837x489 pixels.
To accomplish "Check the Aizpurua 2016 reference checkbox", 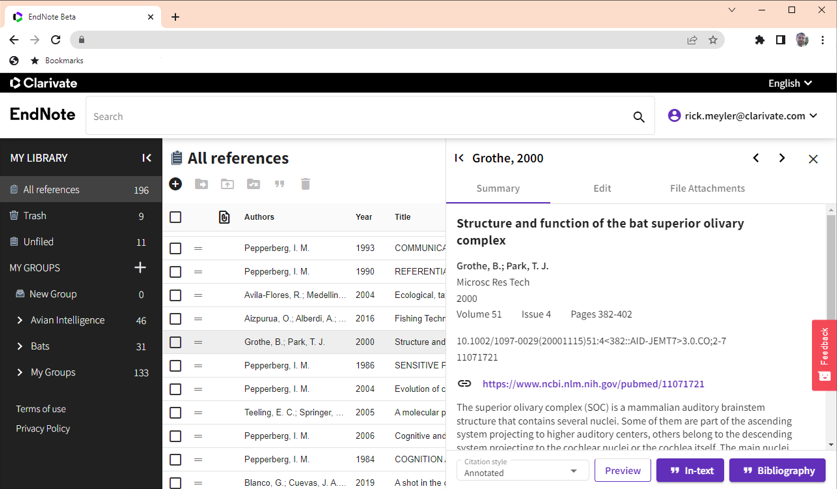I will (x=175, y=319).
